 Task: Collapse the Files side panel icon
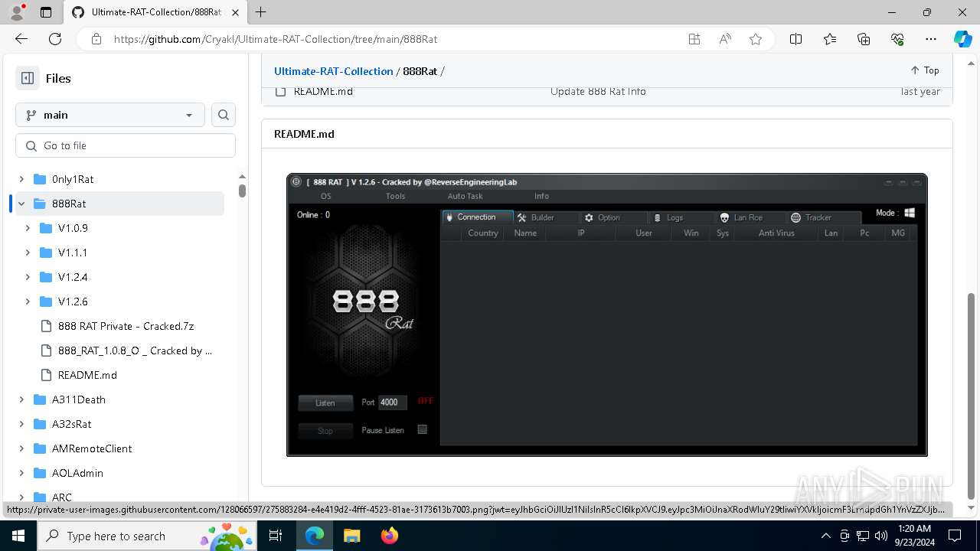coord(28,78)
